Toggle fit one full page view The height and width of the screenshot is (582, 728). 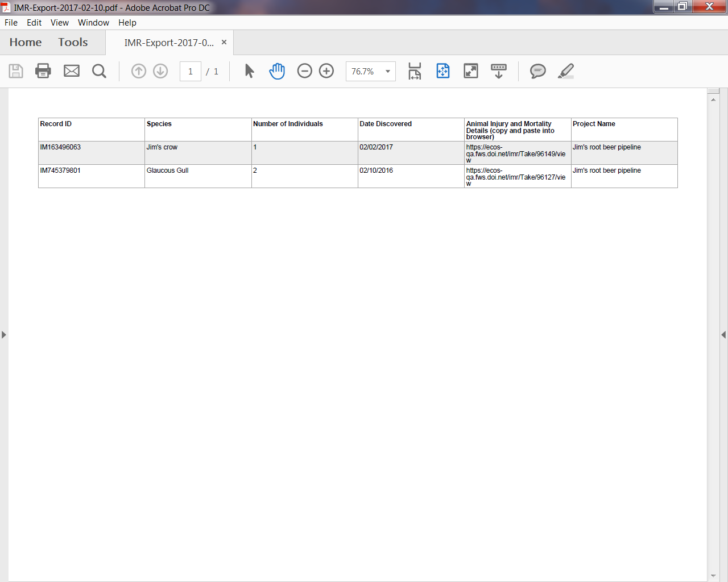point(443,71)
